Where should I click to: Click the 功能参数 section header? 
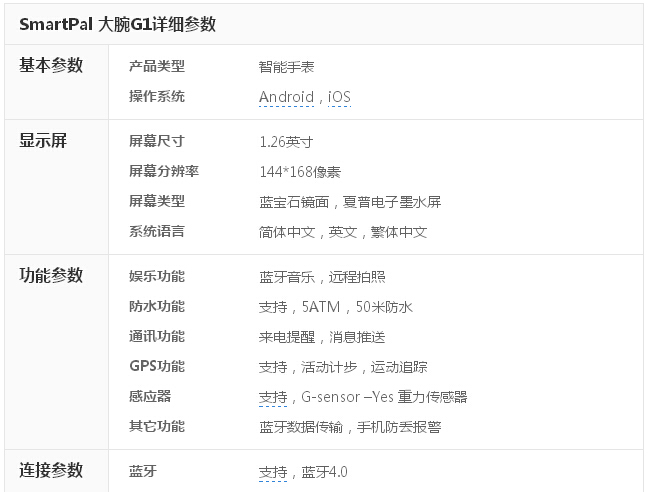point(51,276)
